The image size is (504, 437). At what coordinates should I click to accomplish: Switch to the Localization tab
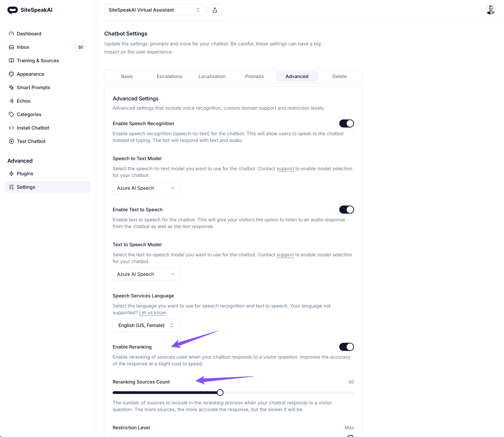point(212,76)
